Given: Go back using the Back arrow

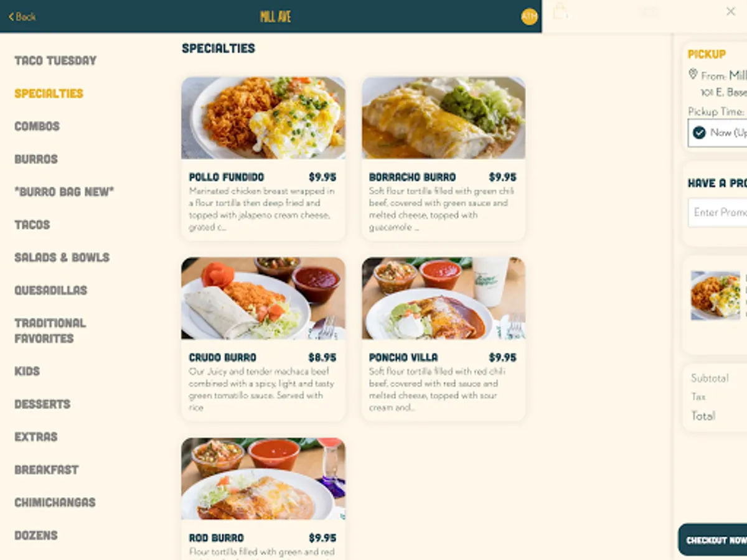Looking at the screenshot, I should coord(22,17).
